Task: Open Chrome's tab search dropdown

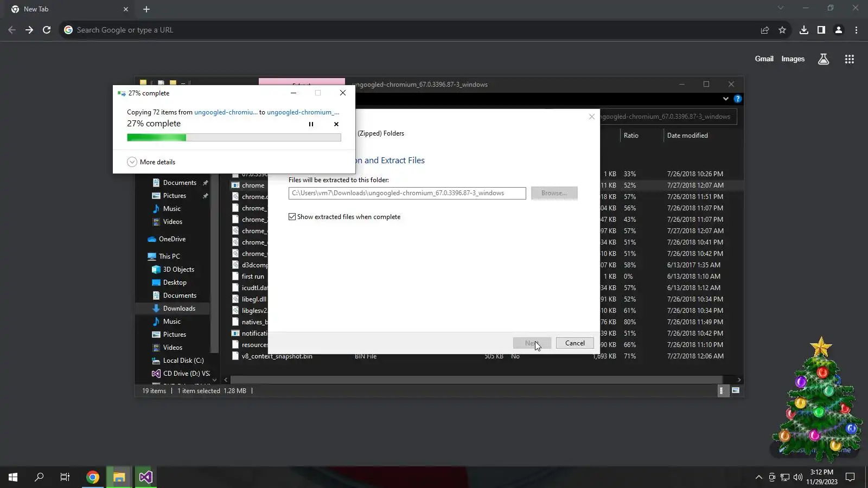Action: pos(781,8)
